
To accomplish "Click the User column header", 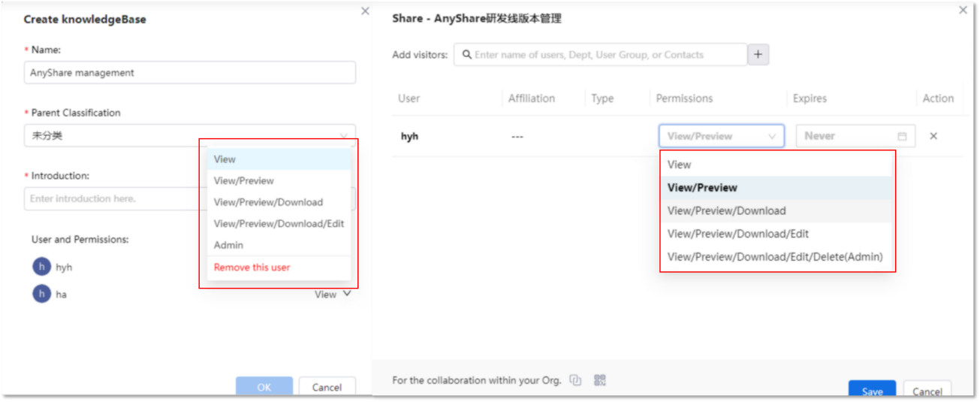I will pos(409,98).
